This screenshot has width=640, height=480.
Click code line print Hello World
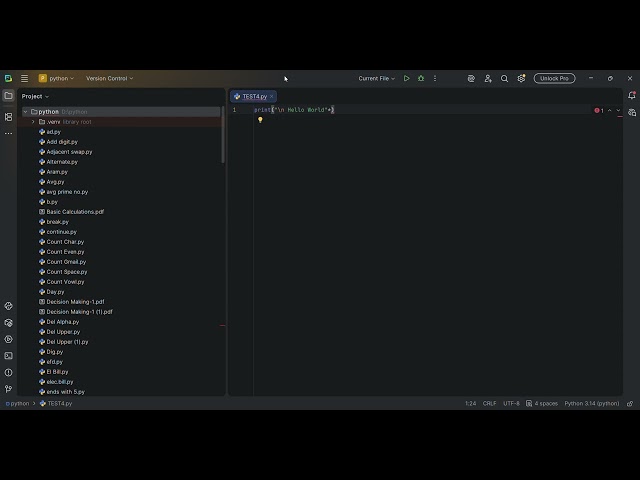[x=294, y=110]
